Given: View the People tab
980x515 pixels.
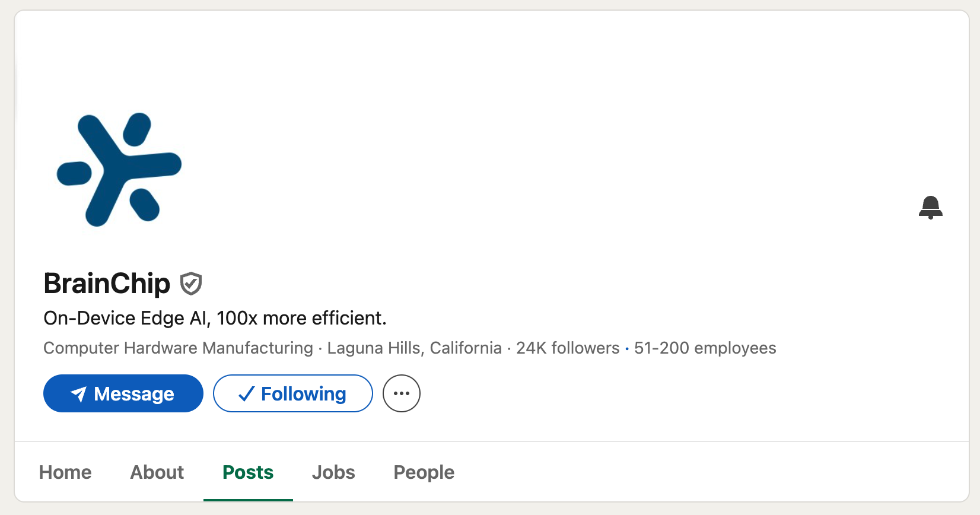Looking at the screenshot, I should tap(424, 472).
